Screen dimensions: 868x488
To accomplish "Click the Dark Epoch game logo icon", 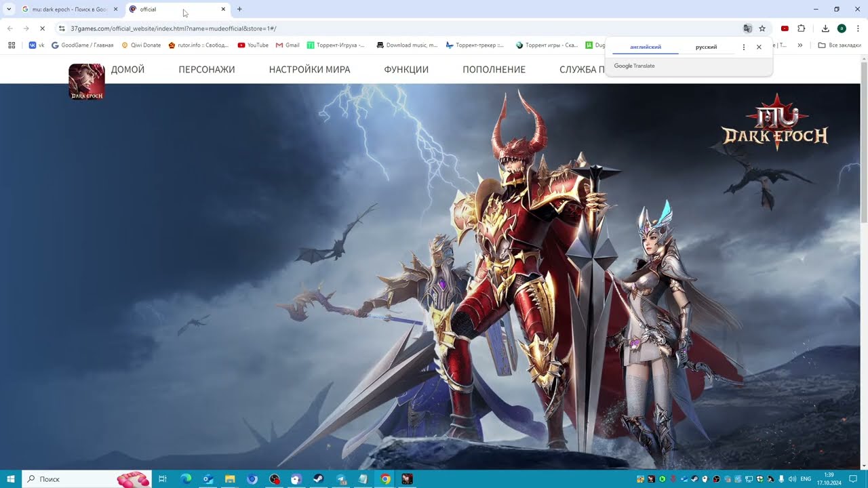I will [87, 81].
